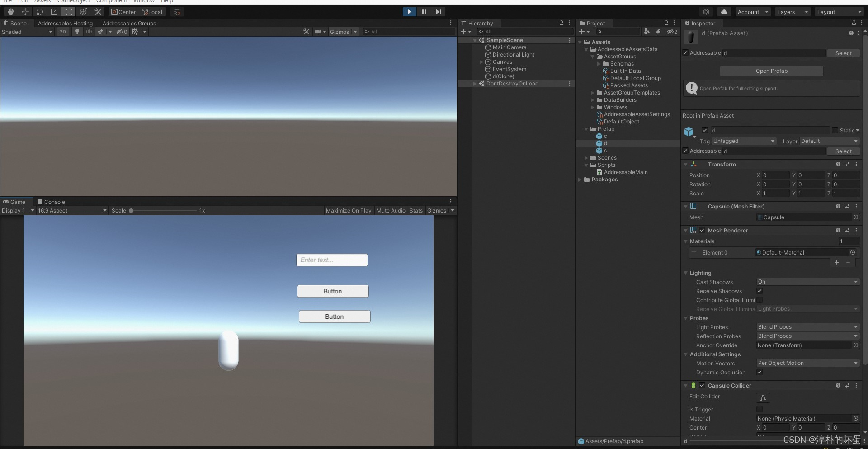
Task: Select the Move tool
Action: (x=25, y=12)
